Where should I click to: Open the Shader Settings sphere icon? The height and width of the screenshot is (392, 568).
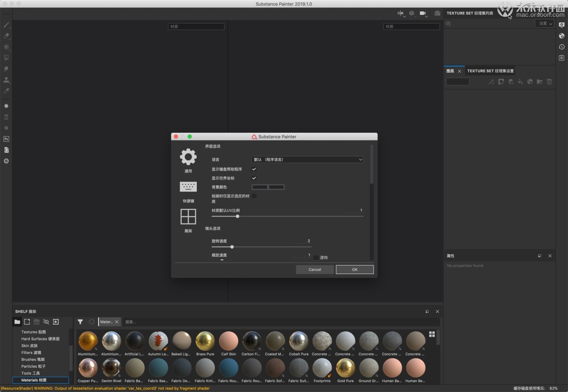(562, 36)
